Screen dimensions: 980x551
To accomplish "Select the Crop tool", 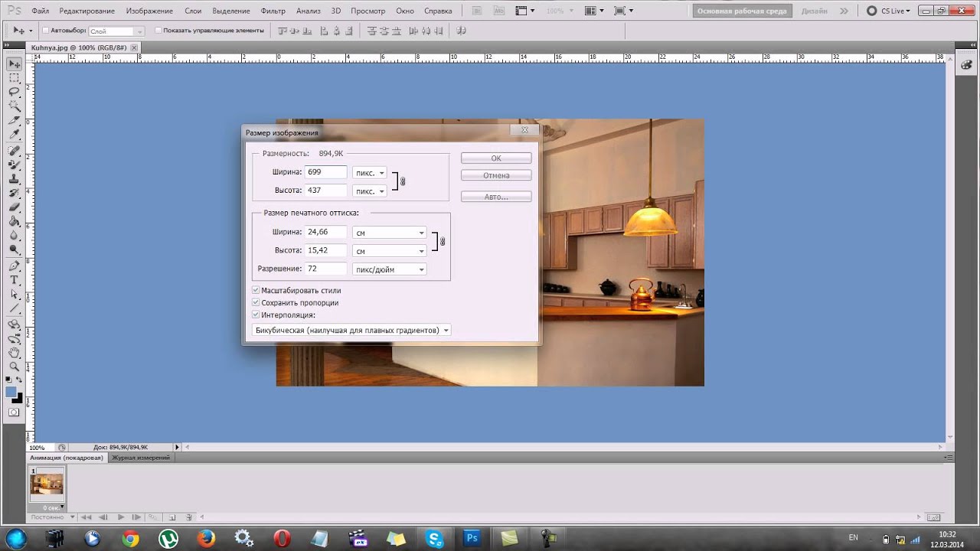I will coord(14,121).
